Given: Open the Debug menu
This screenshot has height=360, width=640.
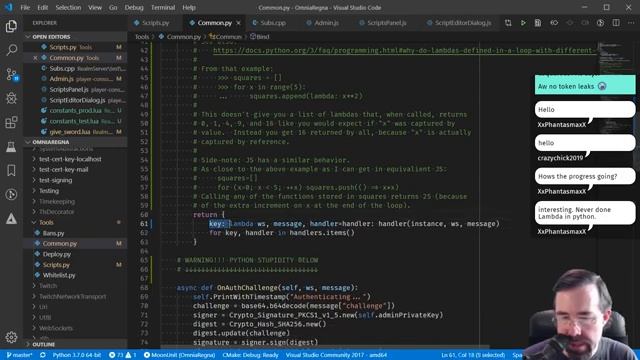Looking at the screenshot, I should (x=134, y=7).
